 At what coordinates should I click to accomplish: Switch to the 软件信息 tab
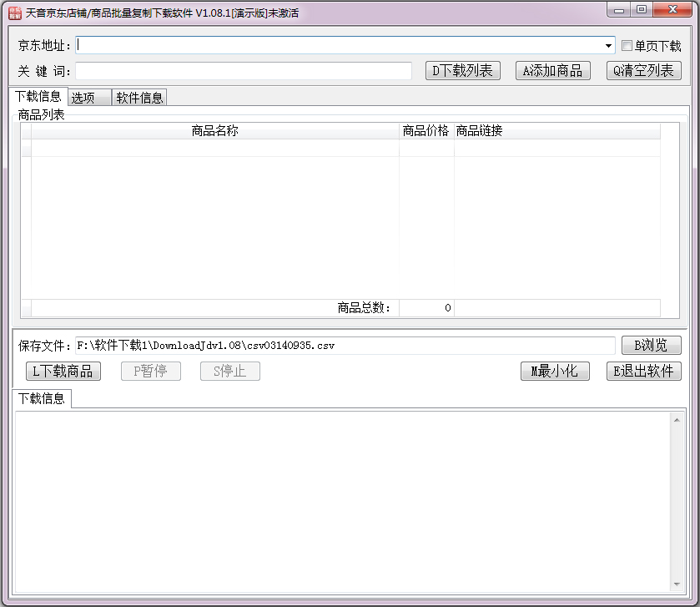click(x=138, y=97)
